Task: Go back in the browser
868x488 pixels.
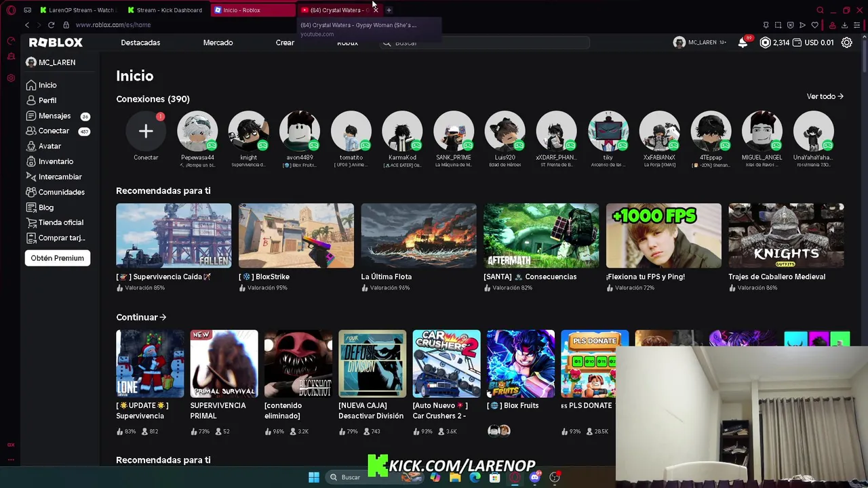Action: click(x=27, y=25)
